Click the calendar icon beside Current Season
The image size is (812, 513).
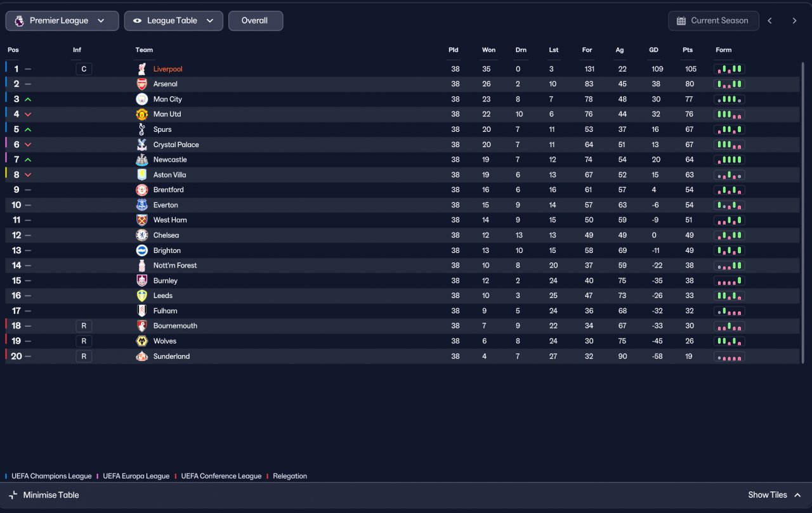point(681,21)
